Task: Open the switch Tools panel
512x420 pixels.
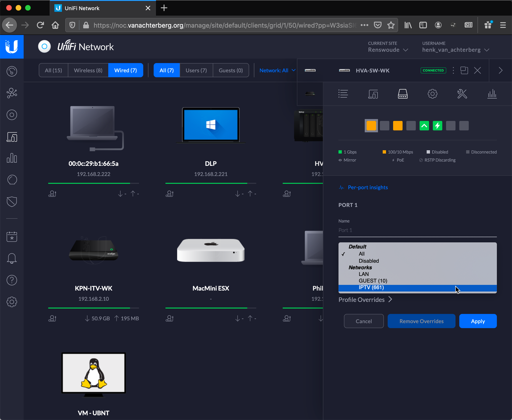Action: coord(462,94)
